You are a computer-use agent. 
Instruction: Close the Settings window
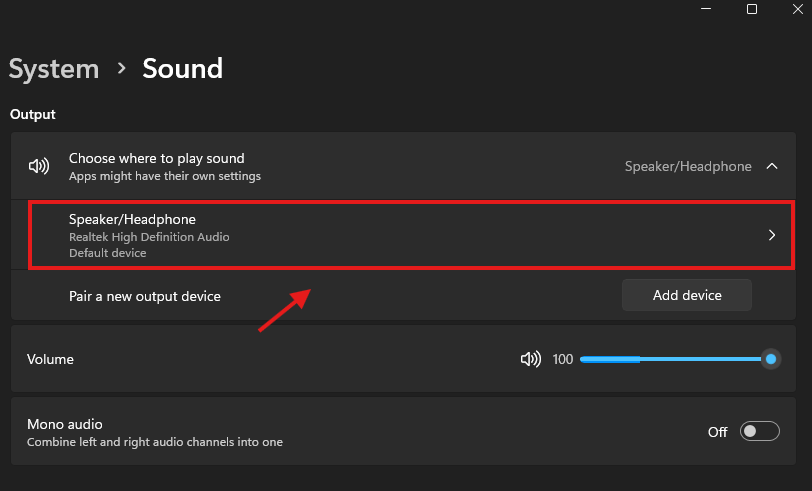pyautogui.click(x=799, y=9)
